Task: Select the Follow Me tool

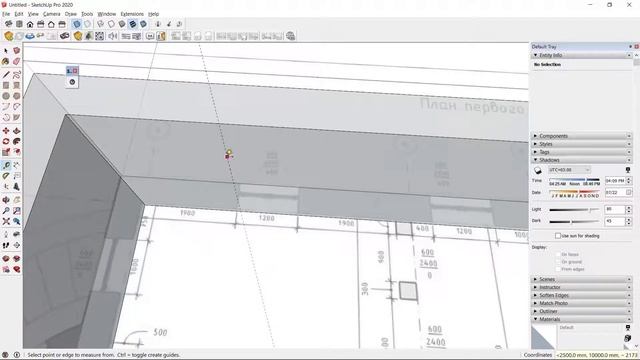Action: (x=16, y=141)
